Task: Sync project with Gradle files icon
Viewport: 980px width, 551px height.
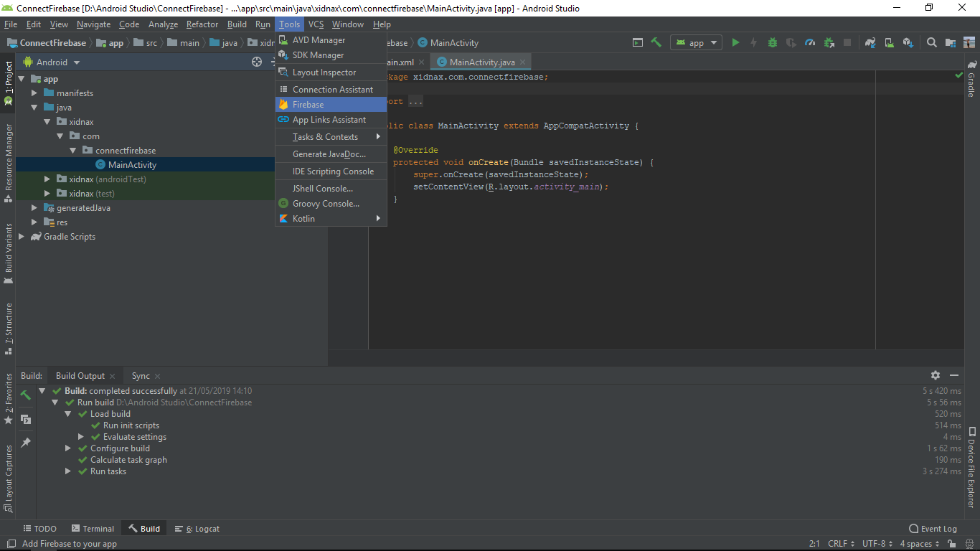Action: coord(870,42)
